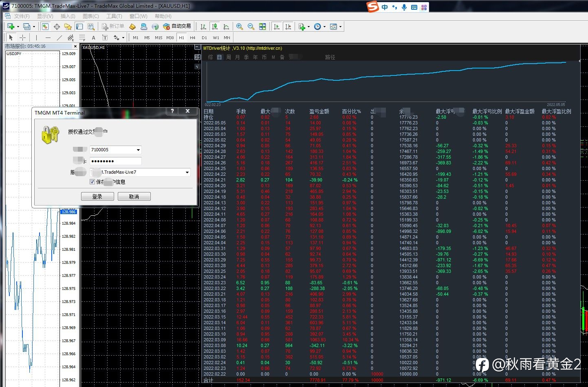Toggle the save account info checkbox
The height and width of the screenshot is (387, 588).
click(92, 182)
